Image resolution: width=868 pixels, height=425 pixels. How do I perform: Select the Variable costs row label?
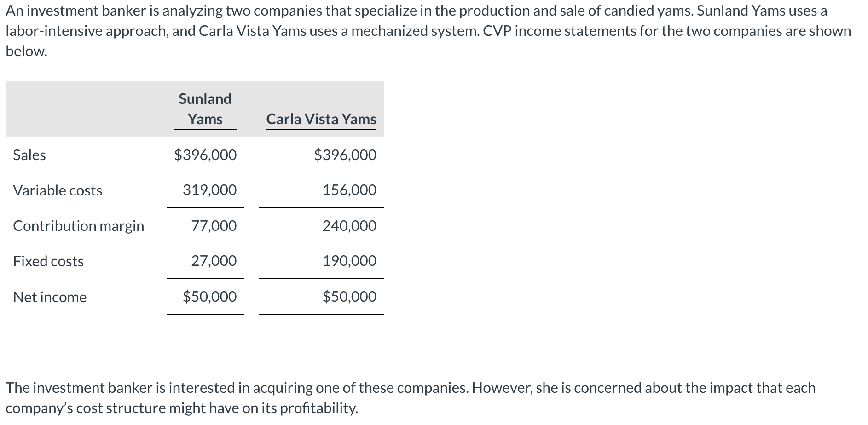point(58,190)
